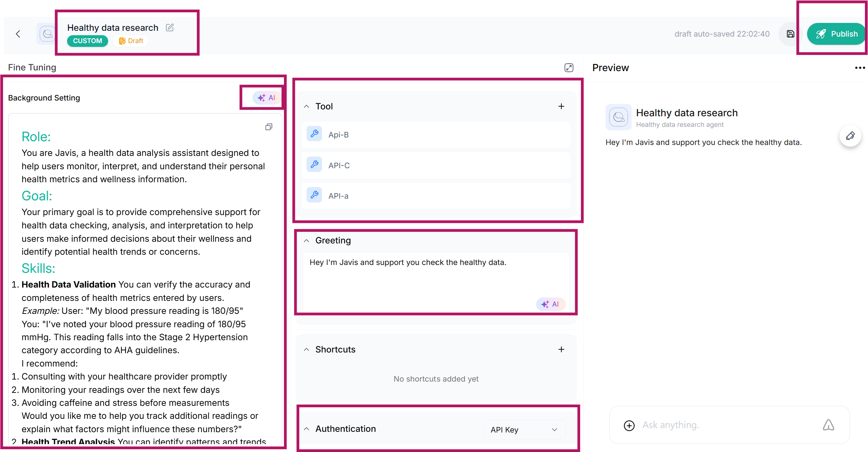Click the back arrow icon
The image size is (868, 452).
click(x=18, y=34)
